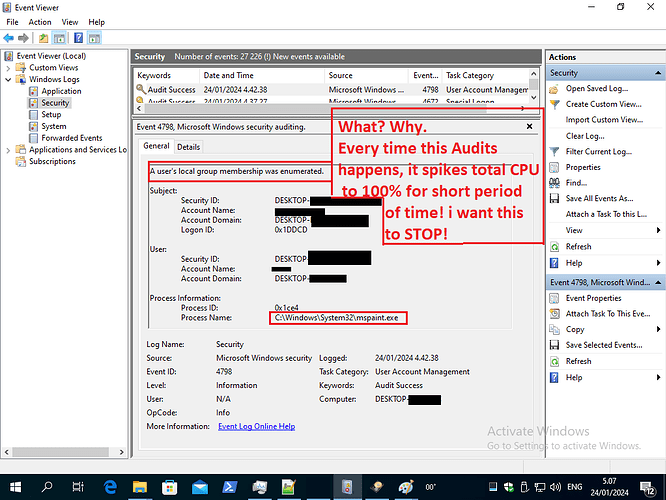Open PowerShell from taskbar
This screenshot has height=500, width=666.
click(x=229, y=487)
